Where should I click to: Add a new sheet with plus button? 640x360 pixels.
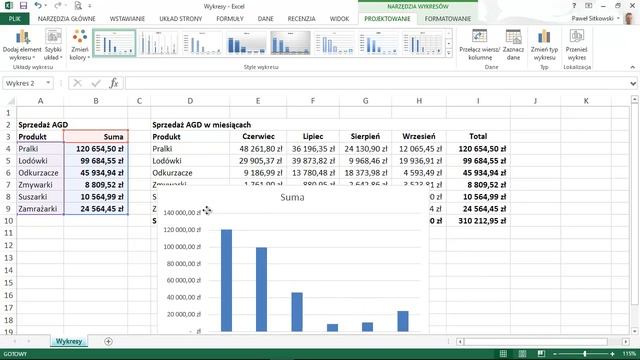[108, 341]
